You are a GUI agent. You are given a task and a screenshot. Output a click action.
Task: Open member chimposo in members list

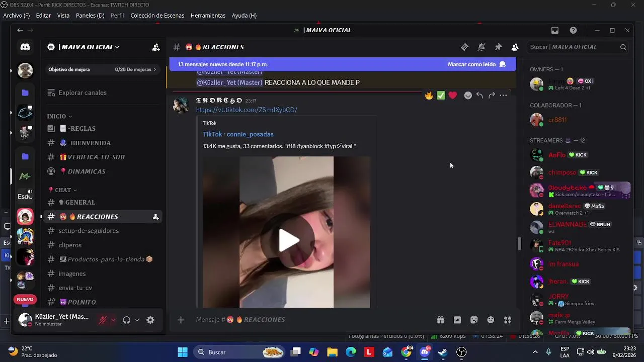579,172
